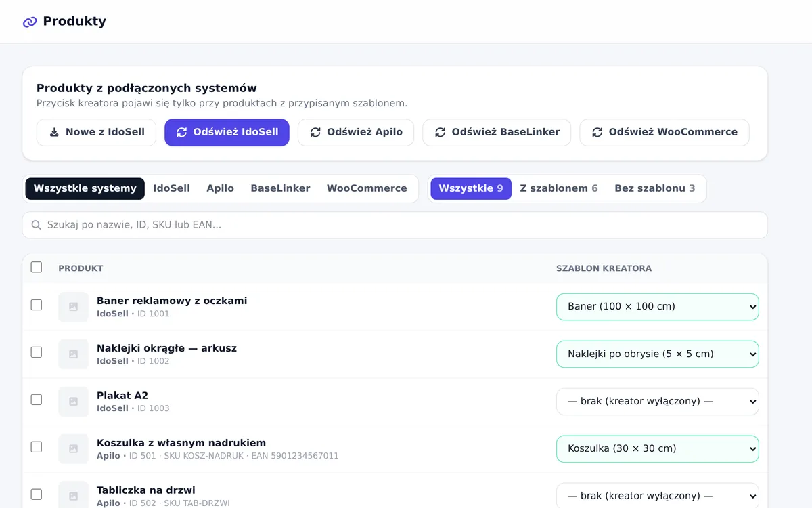The width and height of the screenshot is (812, 508).
Task: Click the refresh icon in Odśwież BaseLinker
Action: click(x=440, y=133)
